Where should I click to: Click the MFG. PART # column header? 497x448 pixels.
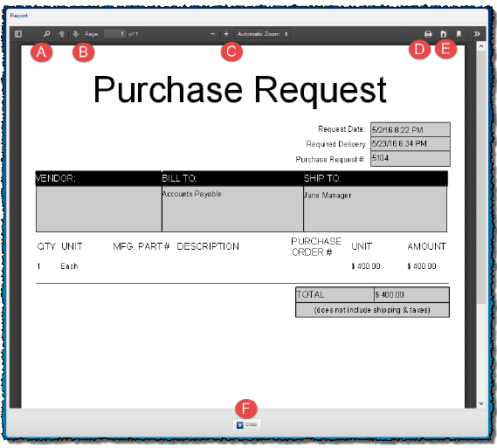click(142, 246)
